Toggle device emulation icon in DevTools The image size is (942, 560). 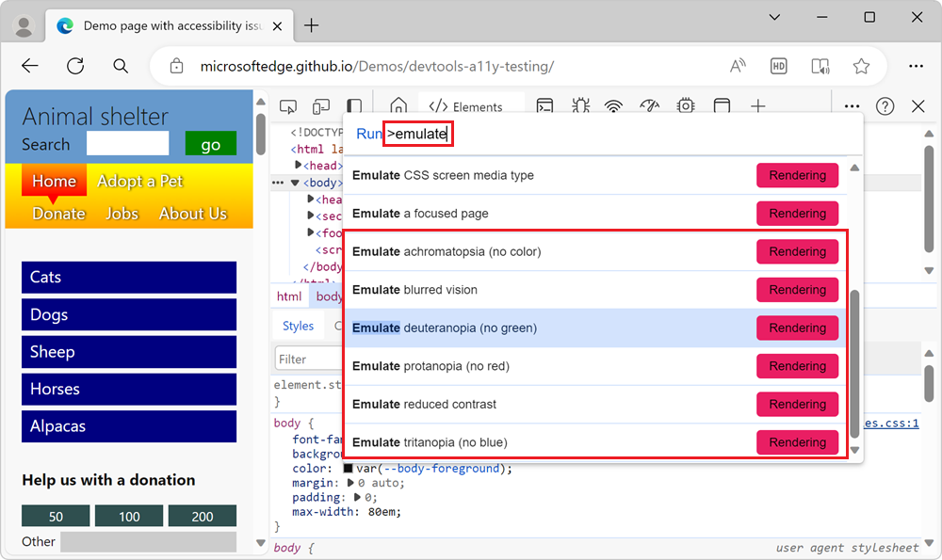pos(321,106)
